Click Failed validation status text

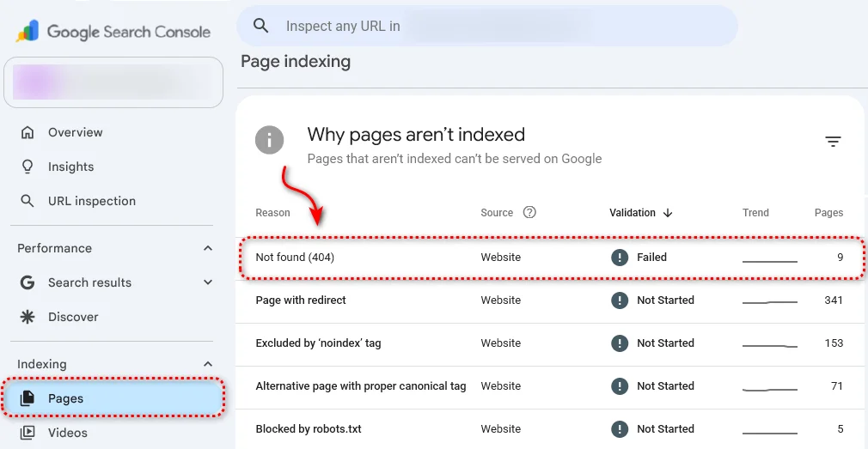click(x=651, y=258)
